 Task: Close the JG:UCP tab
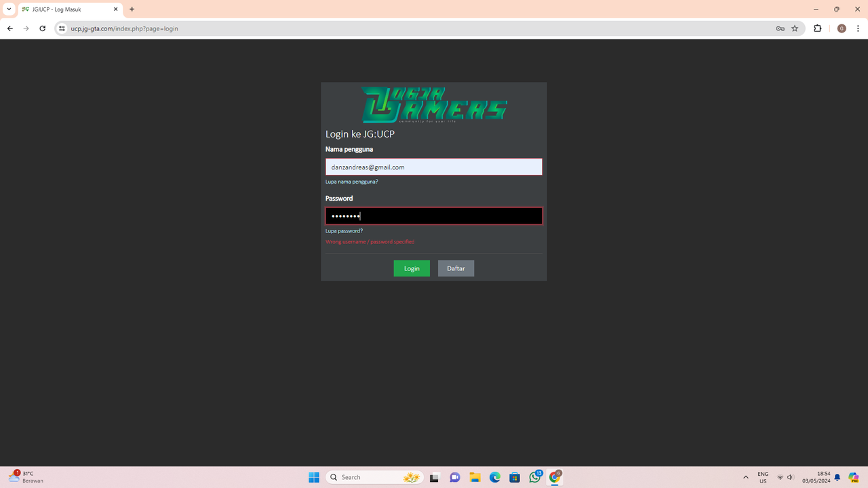pos(116,9)
